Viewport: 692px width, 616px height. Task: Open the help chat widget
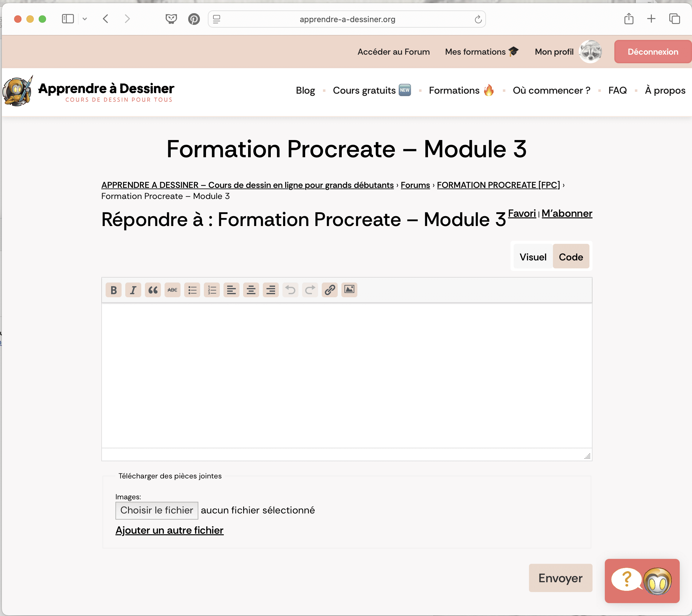click(642, 581)
